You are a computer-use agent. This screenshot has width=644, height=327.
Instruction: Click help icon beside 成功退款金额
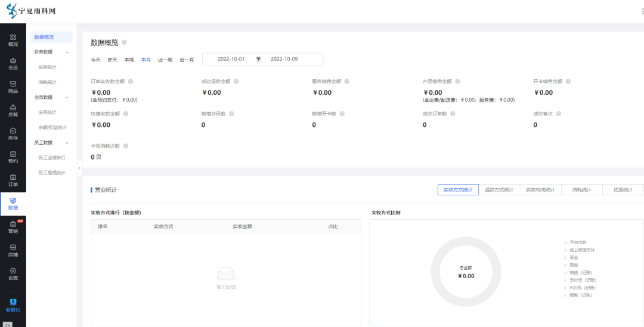click(x=236, y=81)
